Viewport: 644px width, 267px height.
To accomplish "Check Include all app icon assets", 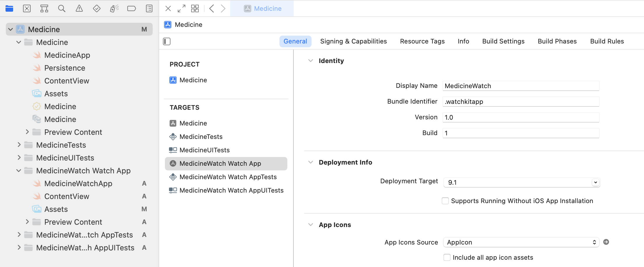I will point(447,257).
